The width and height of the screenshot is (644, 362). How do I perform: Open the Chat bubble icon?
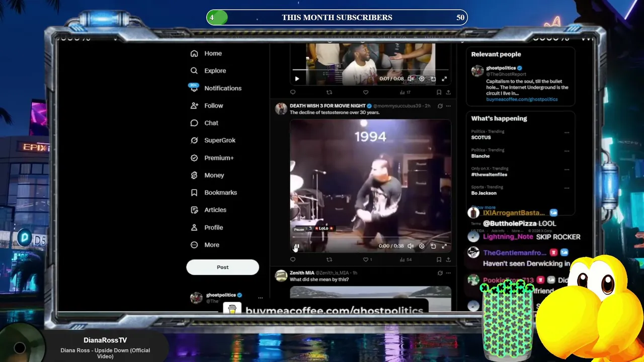[194, 123]
